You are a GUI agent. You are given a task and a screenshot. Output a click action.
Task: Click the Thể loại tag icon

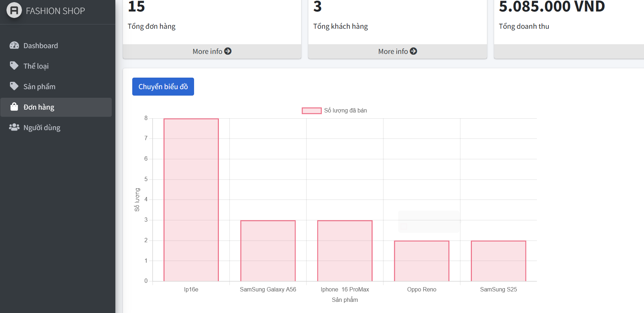click(x=14, y=65)
